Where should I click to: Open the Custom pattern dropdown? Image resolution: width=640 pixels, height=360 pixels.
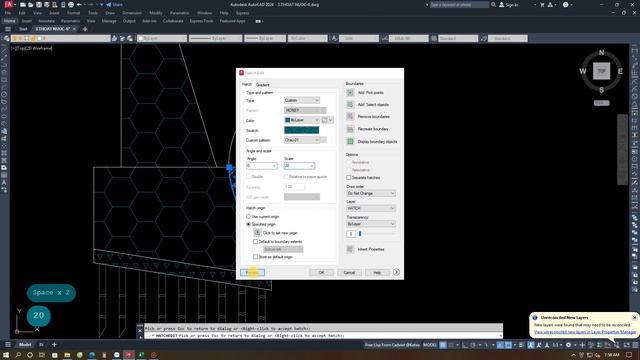coord(302,140)
